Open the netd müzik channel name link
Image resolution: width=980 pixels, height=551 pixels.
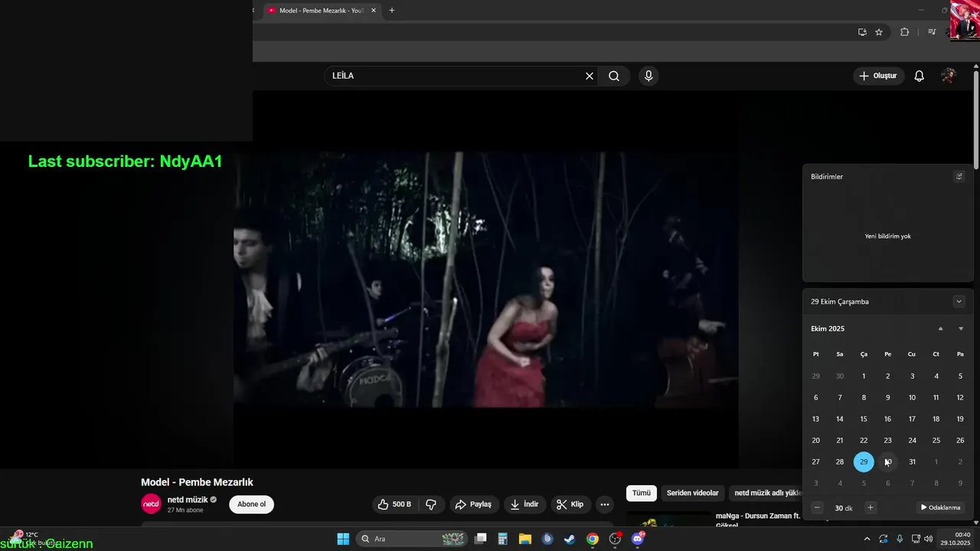click(x=188, y=500)
